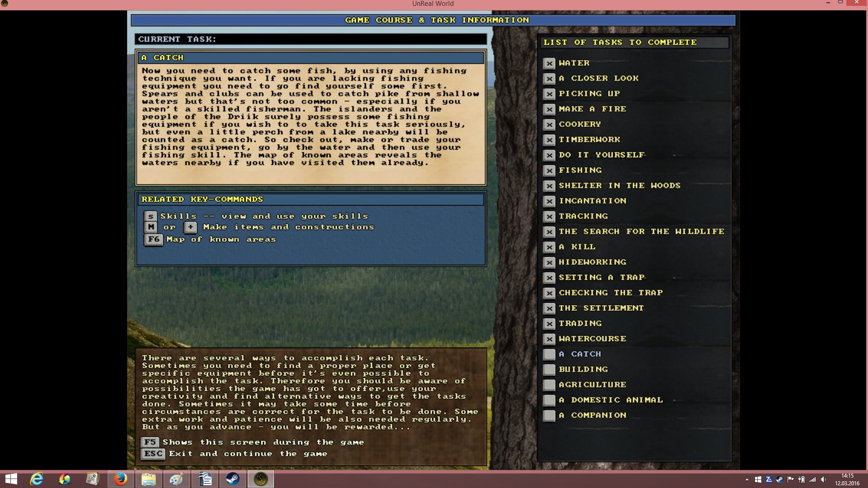The height and width of the screenshot is (488, 868).
Task: Open Steam from the taskbar
Action: tap(233, 479)
